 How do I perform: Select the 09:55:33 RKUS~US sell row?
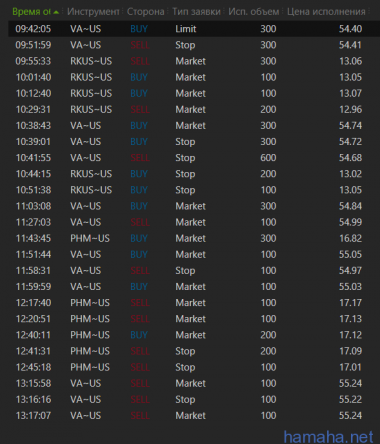[x=189, y=61]
